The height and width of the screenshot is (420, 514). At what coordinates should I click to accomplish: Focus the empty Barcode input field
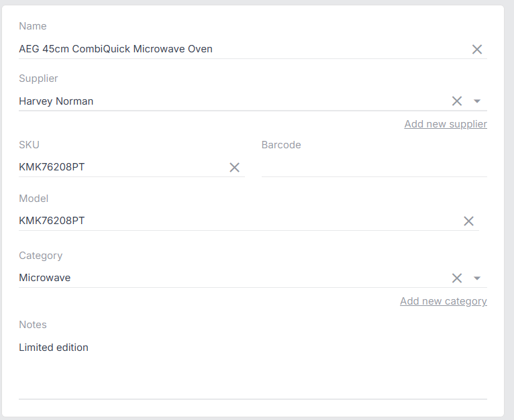pos(374,167)
